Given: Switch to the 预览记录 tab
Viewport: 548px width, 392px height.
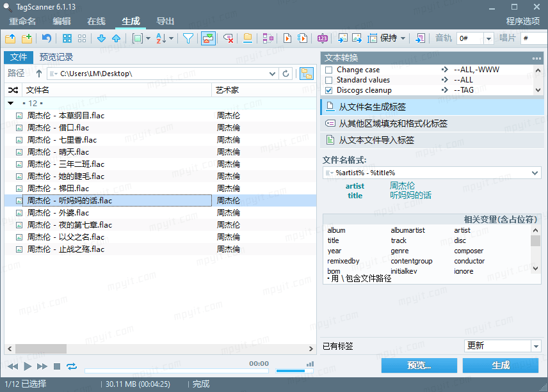Looking at the screenshot, I should click(56, 58).
